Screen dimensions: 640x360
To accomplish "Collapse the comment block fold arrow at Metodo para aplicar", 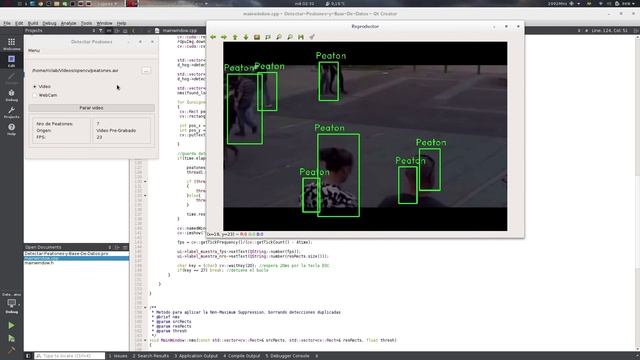I will click(x=145, y=307).
